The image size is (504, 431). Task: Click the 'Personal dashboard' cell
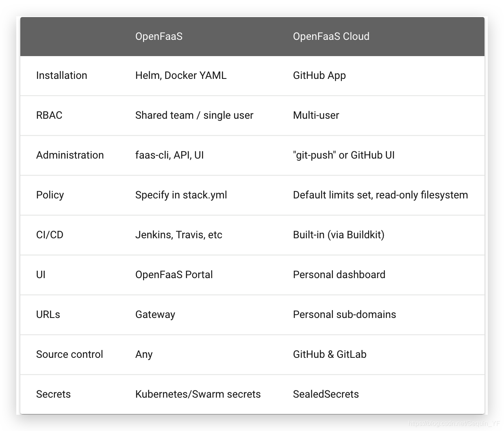[x=339, y=274]
